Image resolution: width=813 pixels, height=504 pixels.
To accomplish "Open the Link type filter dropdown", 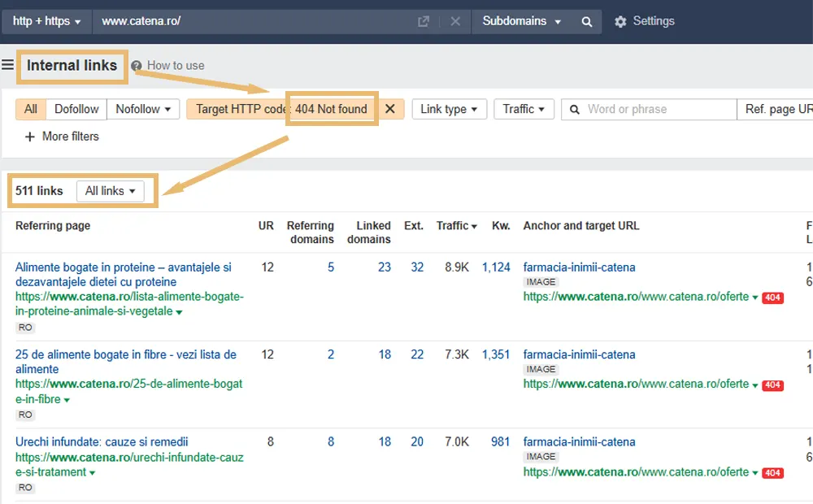I will coord(449,109).
